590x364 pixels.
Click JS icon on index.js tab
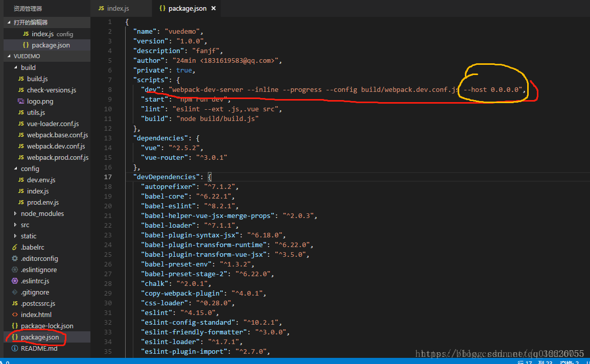point(101,8)
